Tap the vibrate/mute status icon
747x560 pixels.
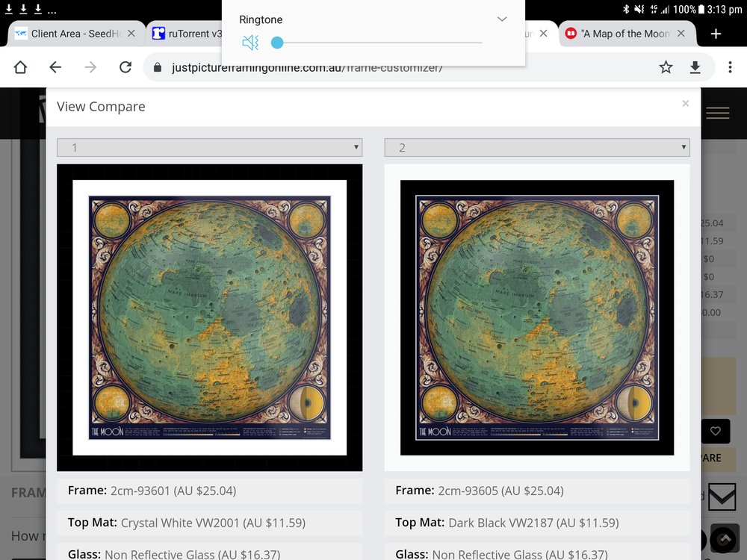click(639, 9)
